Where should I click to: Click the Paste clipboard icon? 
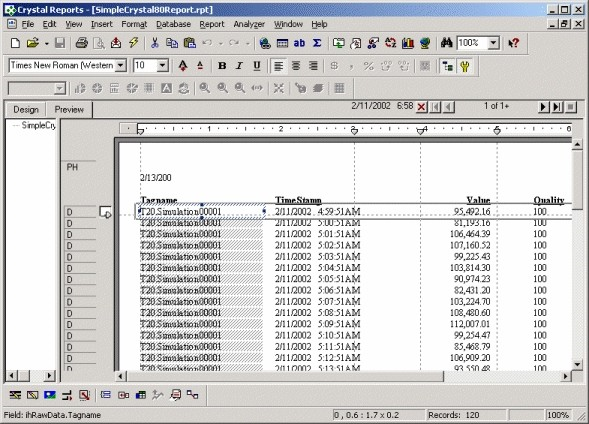190,43
